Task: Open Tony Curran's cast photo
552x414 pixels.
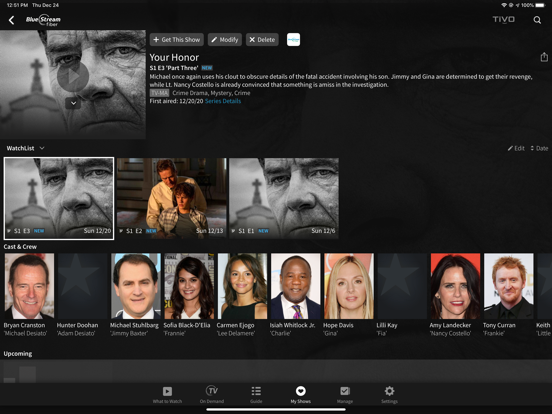Action: pos(508,286)
